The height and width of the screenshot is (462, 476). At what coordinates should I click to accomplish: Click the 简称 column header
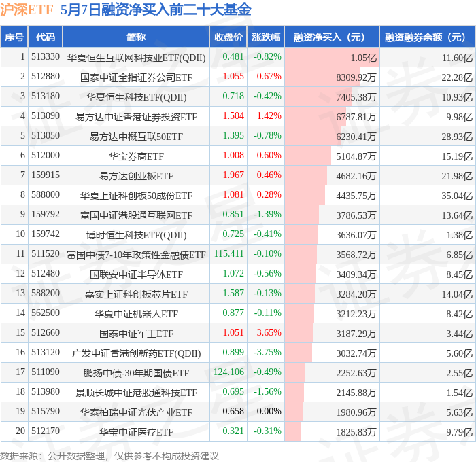136,37
